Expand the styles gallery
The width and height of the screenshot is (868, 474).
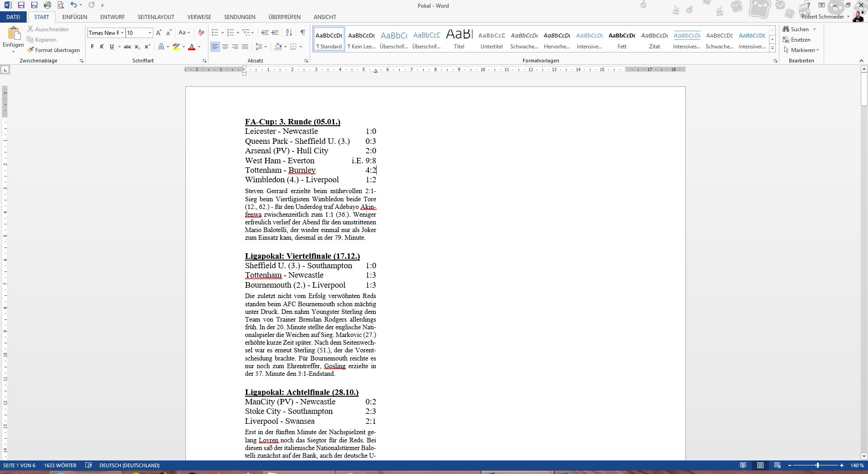(772, 48)
